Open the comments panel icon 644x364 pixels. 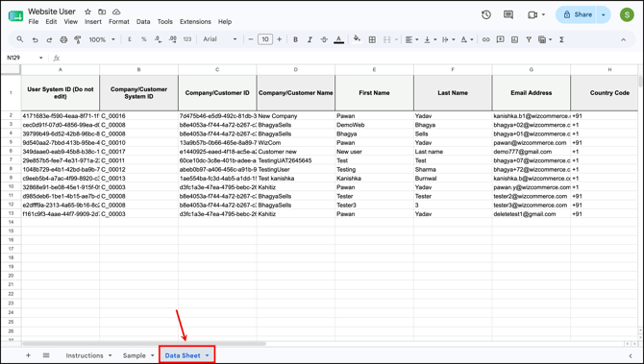click(x=508, y=14)
